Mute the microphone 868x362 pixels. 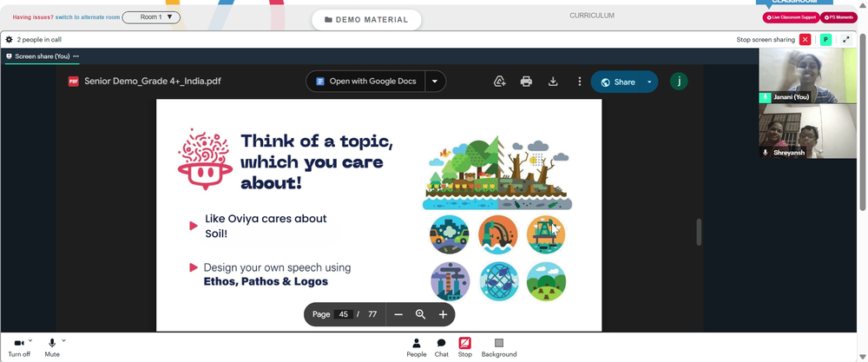click(52, 347)
